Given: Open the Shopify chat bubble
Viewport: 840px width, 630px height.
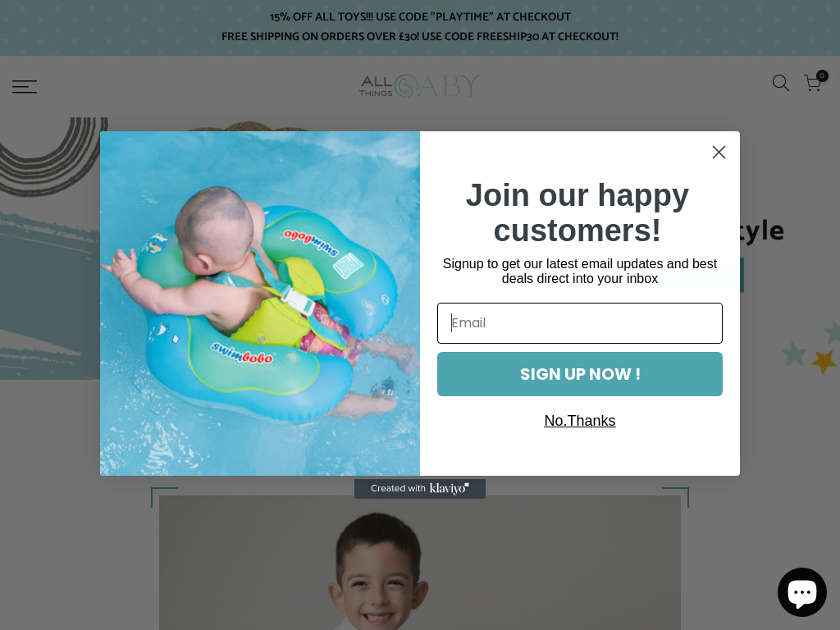Looking at the screenshot, I should tap(802, 592).
